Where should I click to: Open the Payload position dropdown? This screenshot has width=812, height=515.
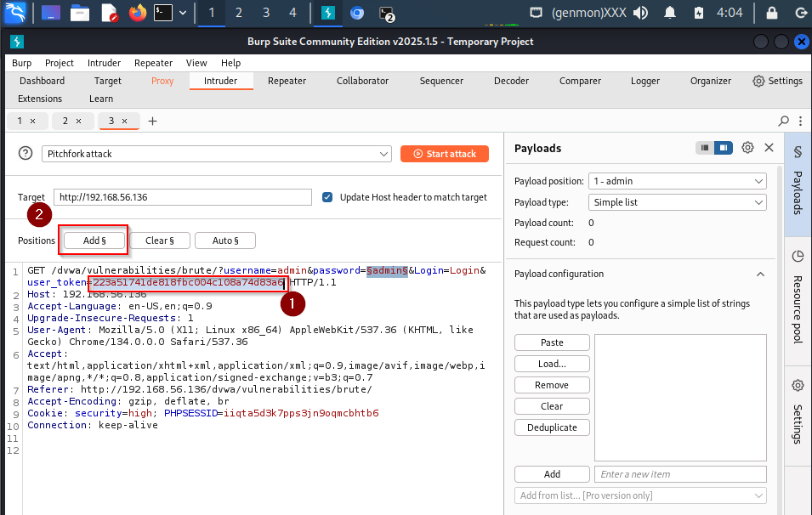(x=678, y=181)
